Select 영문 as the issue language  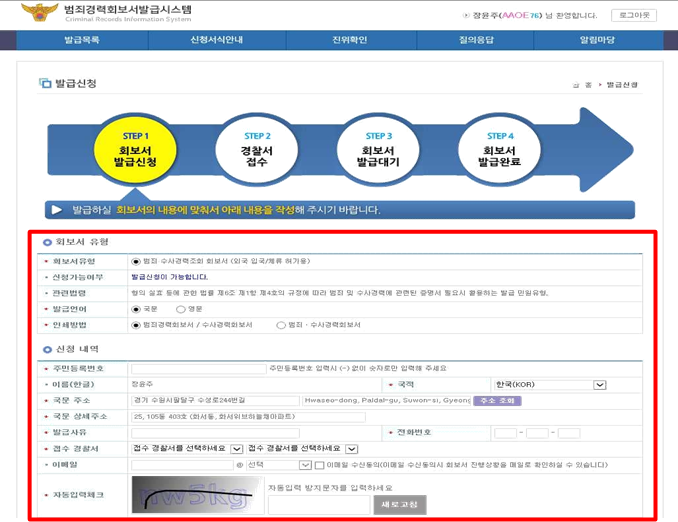point(182,309)
